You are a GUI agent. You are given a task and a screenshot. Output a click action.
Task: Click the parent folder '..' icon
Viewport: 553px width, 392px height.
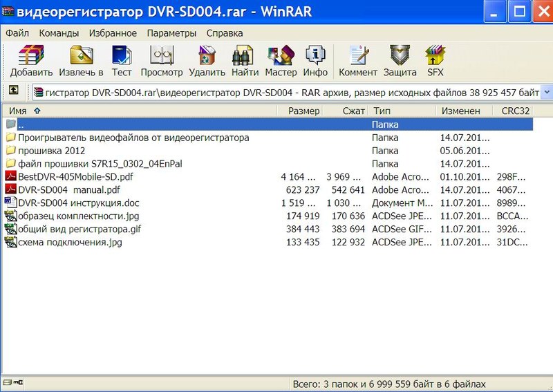pos(11,124)
